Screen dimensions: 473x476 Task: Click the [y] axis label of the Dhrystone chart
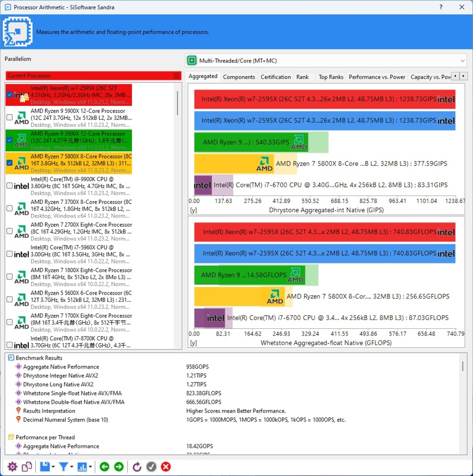193,210
